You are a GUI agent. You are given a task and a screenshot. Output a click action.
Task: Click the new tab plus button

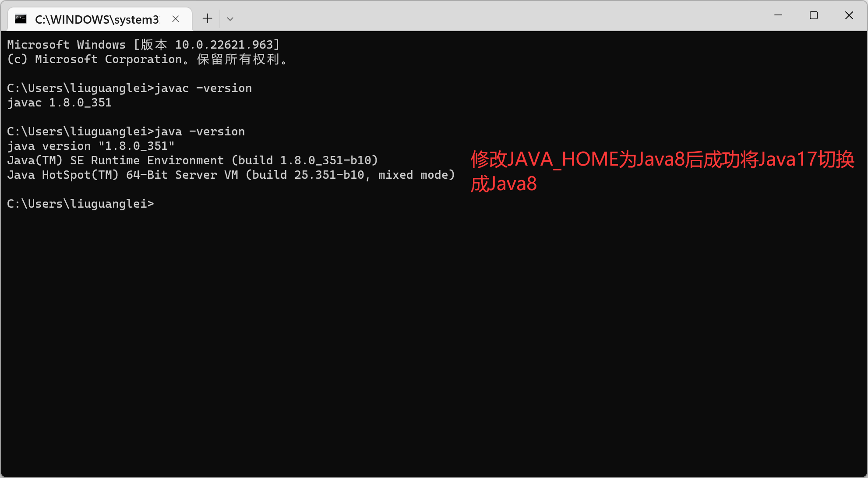(207, 19)
